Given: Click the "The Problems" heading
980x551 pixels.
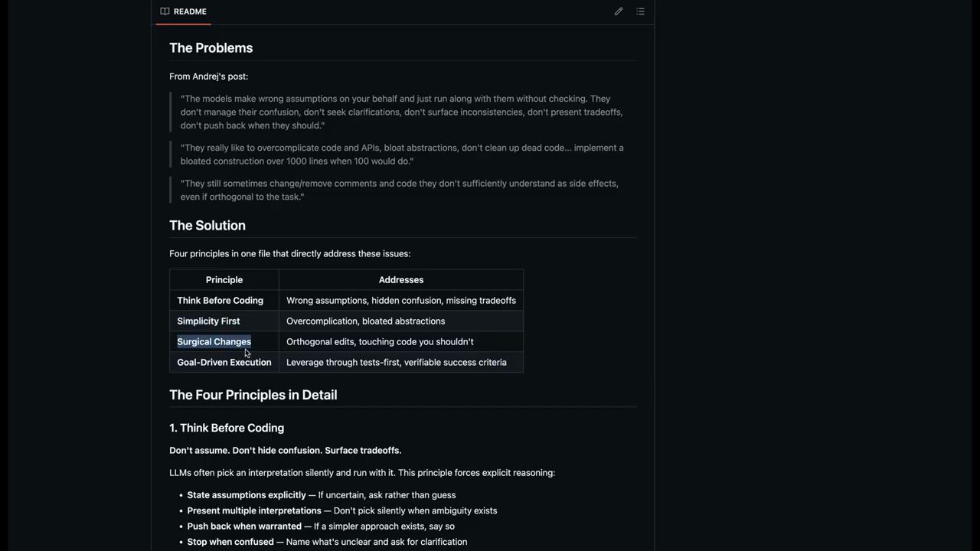Looking at the screenshot, I should click(211, 47).
